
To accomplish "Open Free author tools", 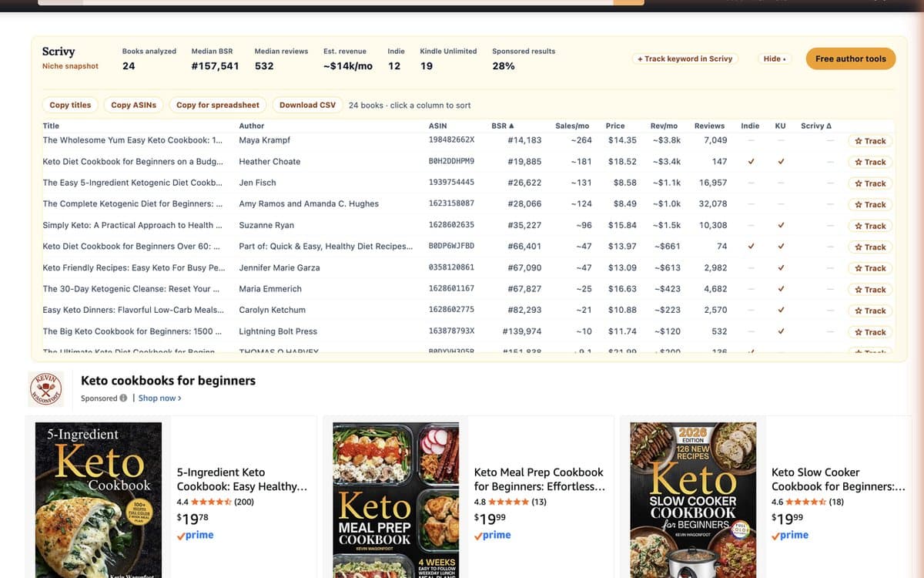I will pyautogui.click(x=851, y=59).
